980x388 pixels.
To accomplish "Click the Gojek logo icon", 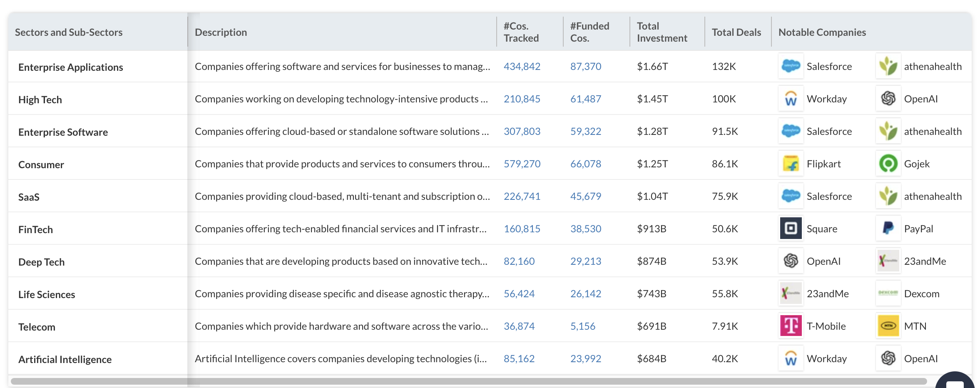I will click(x=888, y=164).
